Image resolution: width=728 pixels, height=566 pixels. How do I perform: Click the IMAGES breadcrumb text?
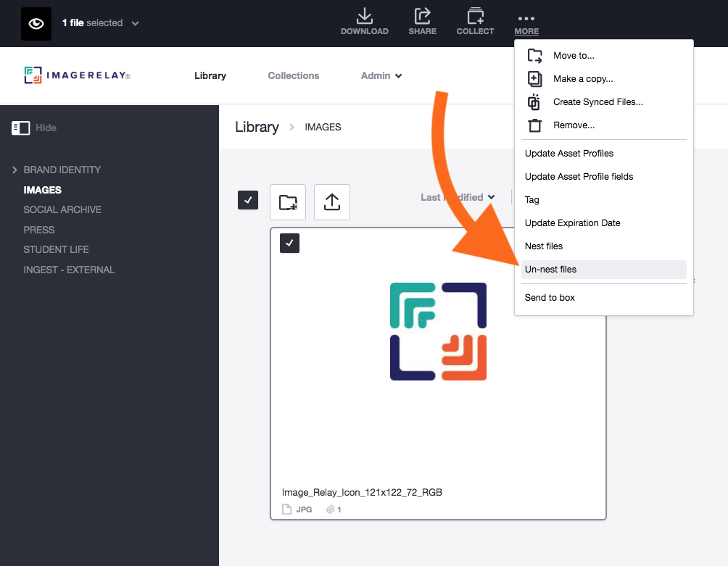click(x=323, y=127)
